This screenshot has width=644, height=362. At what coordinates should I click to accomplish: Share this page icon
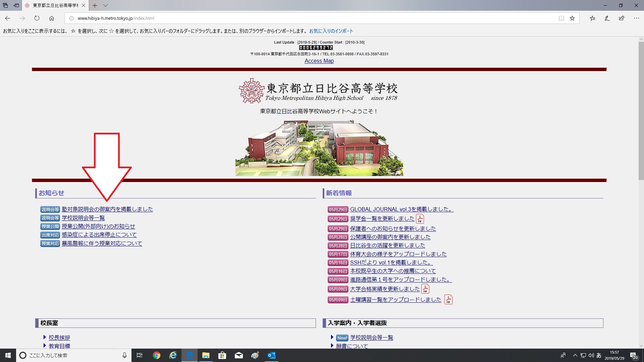coord(622,18)
